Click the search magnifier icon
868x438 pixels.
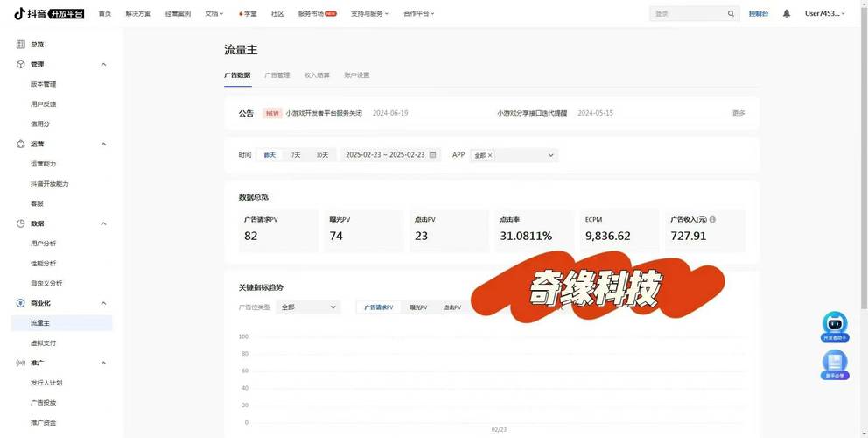[731, 14]
